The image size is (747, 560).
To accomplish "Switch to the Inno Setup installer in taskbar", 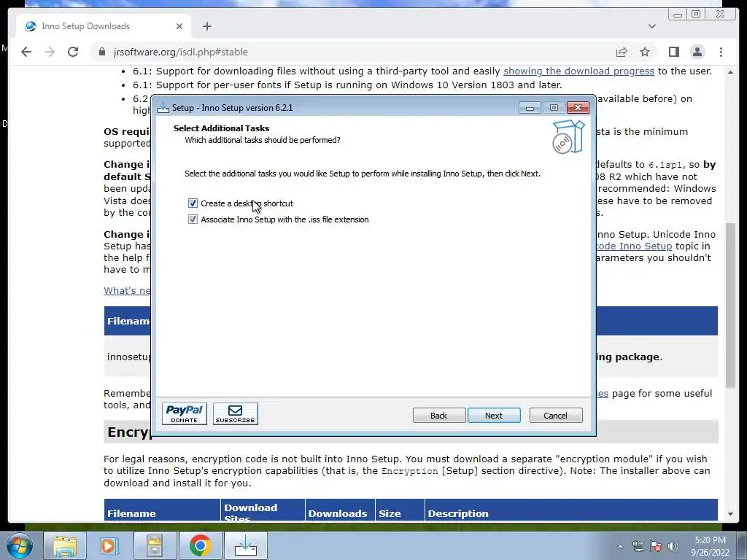I will [x=246, y=545].
